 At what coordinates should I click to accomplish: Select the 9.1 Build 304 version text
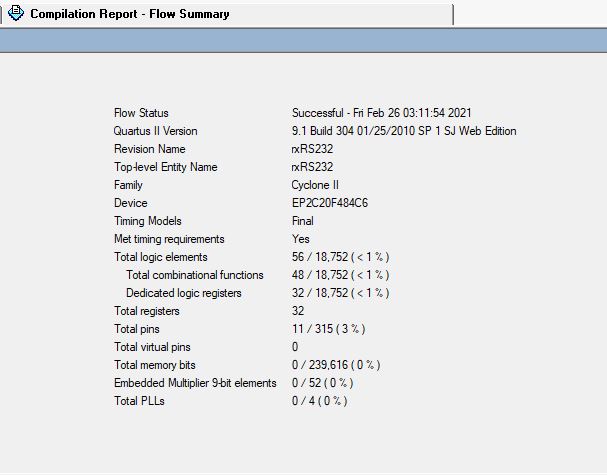[x=404, y=131]
